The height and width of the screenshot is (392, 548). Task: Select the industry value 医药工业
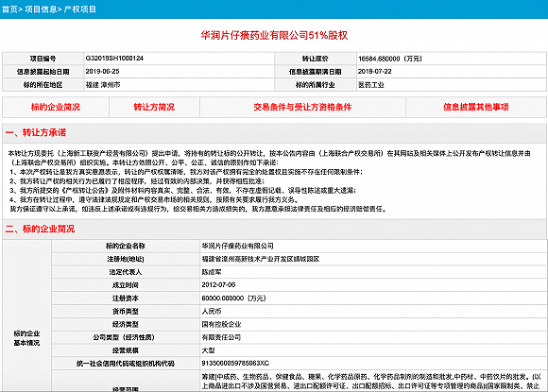pyautogui.click(x=370, y=85)
